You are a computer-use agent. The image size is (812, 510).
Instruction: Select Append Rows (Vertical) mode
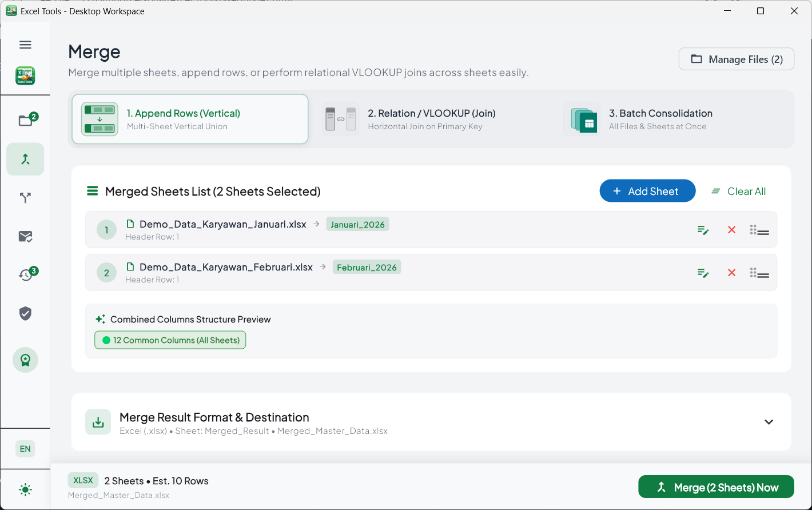(x=190, y=119)
